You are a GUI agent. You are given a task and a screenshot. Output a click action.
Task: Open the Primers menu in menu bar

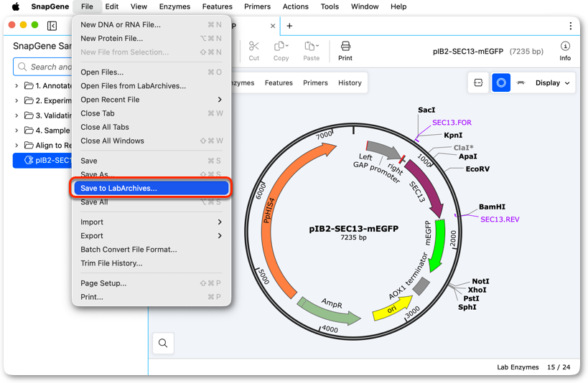(x=257, y=6)
